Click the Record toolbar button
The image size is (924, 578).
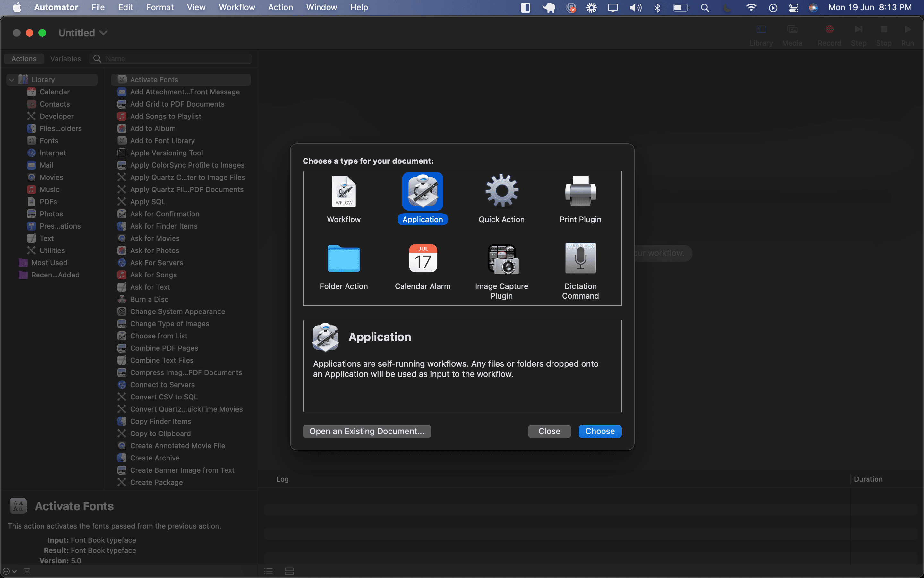pyautogui.click(x=829, y=35)
